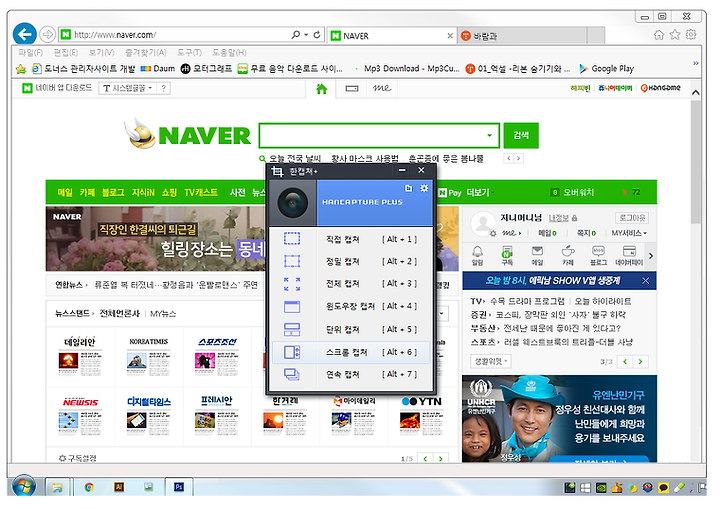Select 직접 캡처 rectangle icon

click(x=292, y=239)
